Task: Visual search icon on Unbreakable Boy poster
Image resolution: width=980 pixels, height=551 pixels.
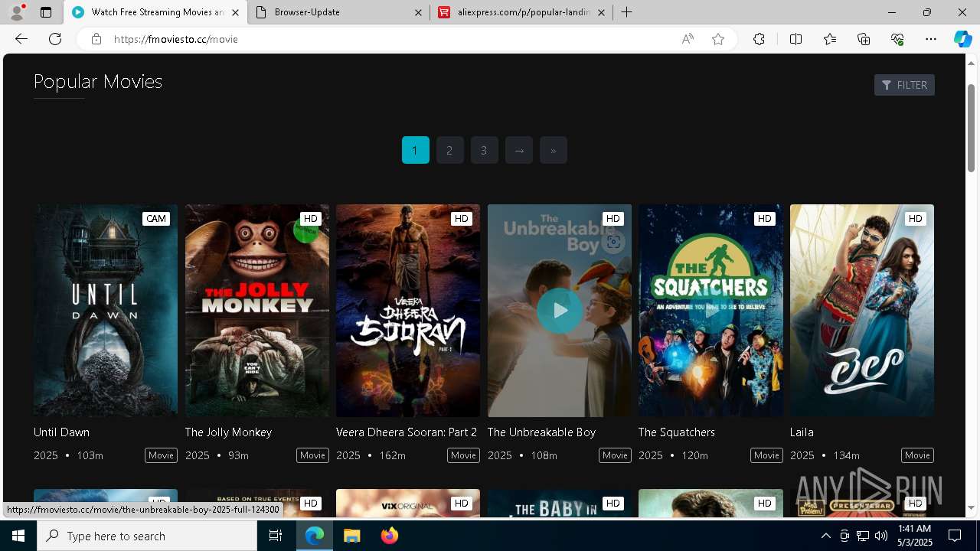Action: (x=612, y=243)
